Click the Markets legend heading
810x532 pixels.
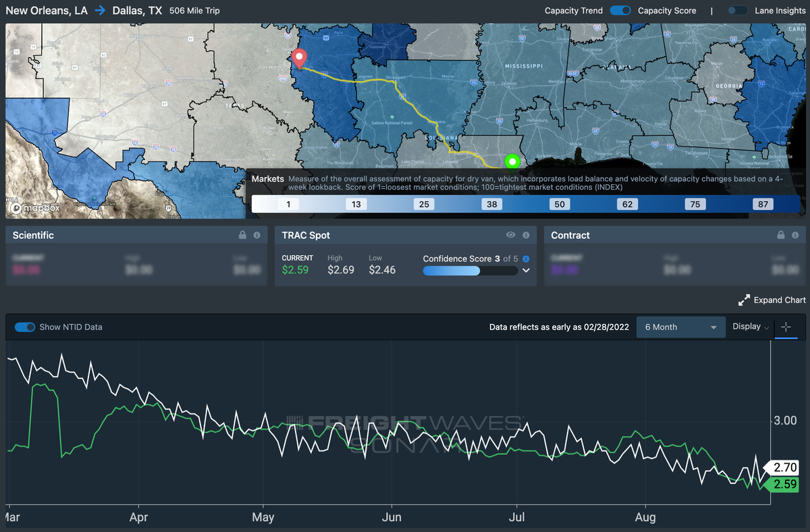click(x=268, y=179)
